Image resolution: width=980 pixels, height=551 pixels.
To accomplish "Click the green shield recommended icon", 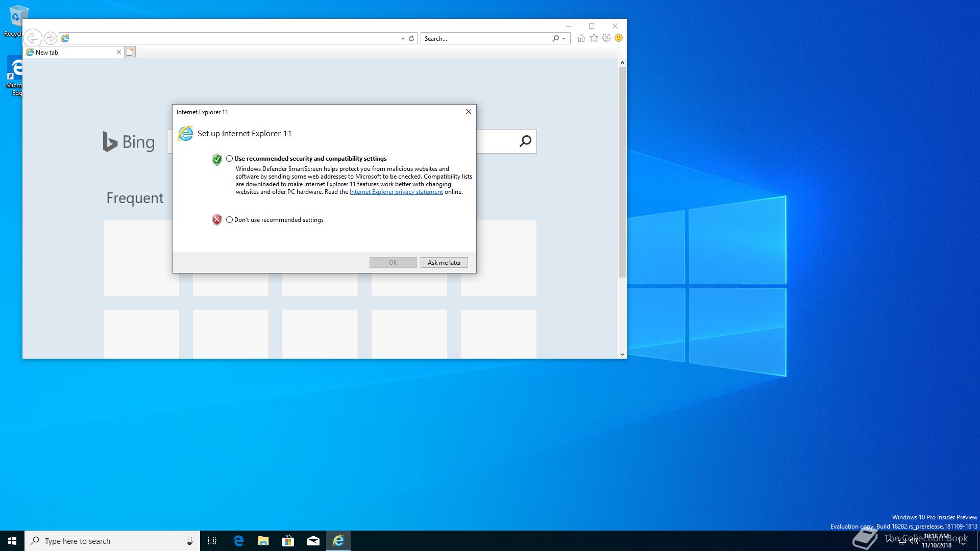I will click(x=216, y=160).
